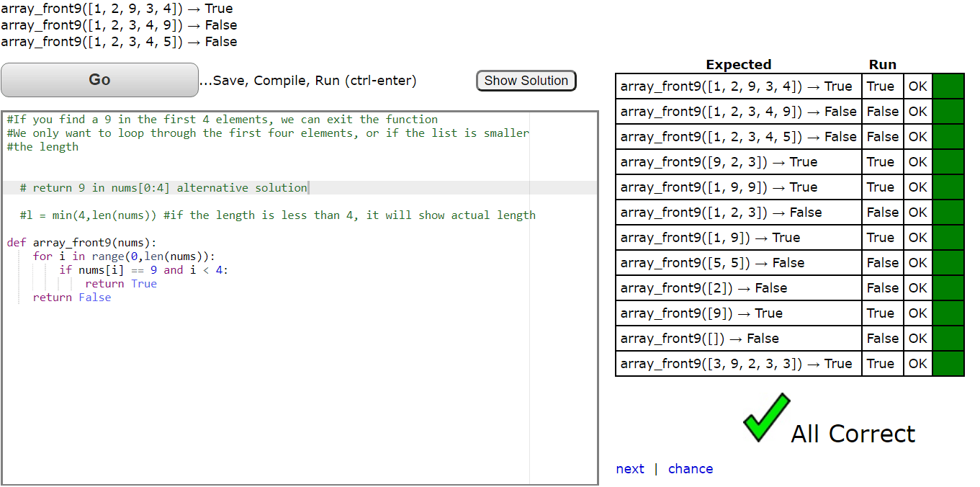Click the OK cell in the '[2]' row

point(918,288)
